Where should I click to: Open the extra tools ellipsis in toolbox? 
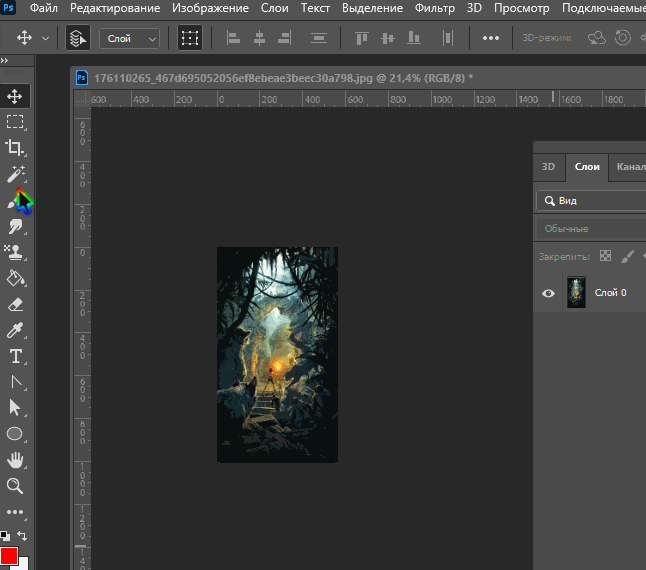click(x=15, y=512)
